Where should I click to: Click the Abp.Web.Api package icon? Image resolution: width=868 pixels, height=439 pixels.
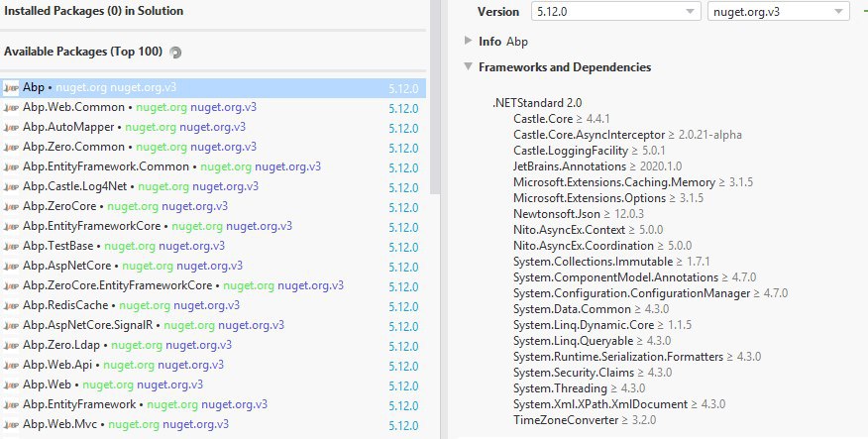click(x=11, y=366)
